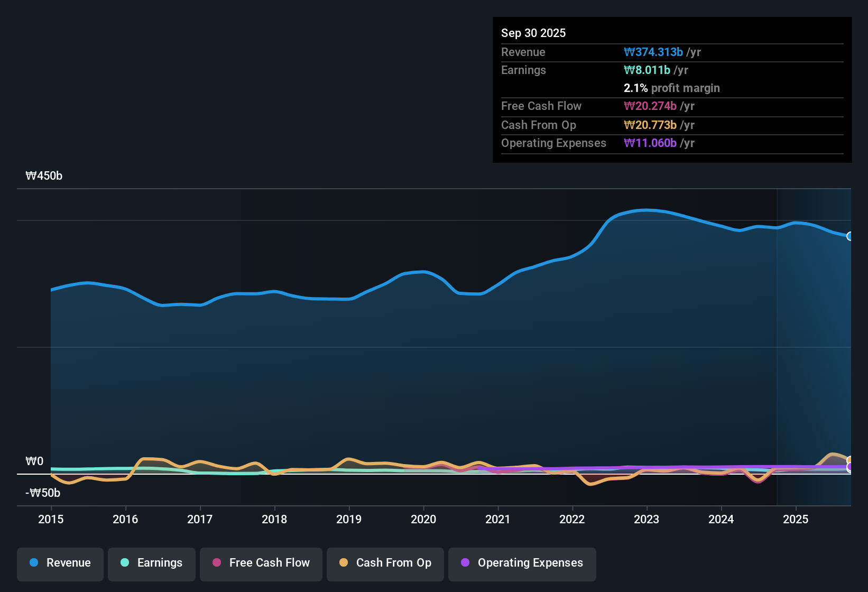Screen dimensions: 868x592
Task: Click the ₩450b axis label
Action: pyautogui.click(x=44, y=175)
